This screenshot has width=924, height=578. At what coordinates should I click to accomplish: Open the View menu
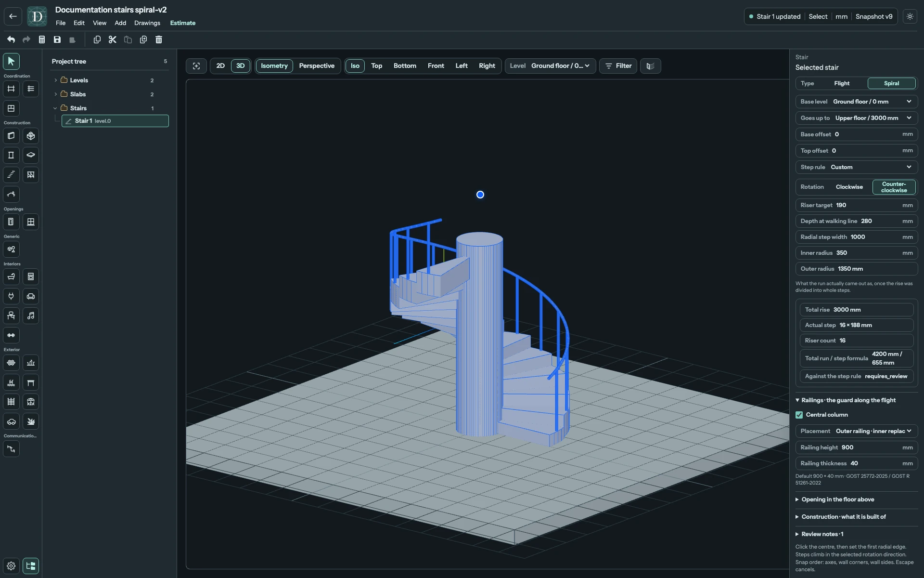click(100, 23)
